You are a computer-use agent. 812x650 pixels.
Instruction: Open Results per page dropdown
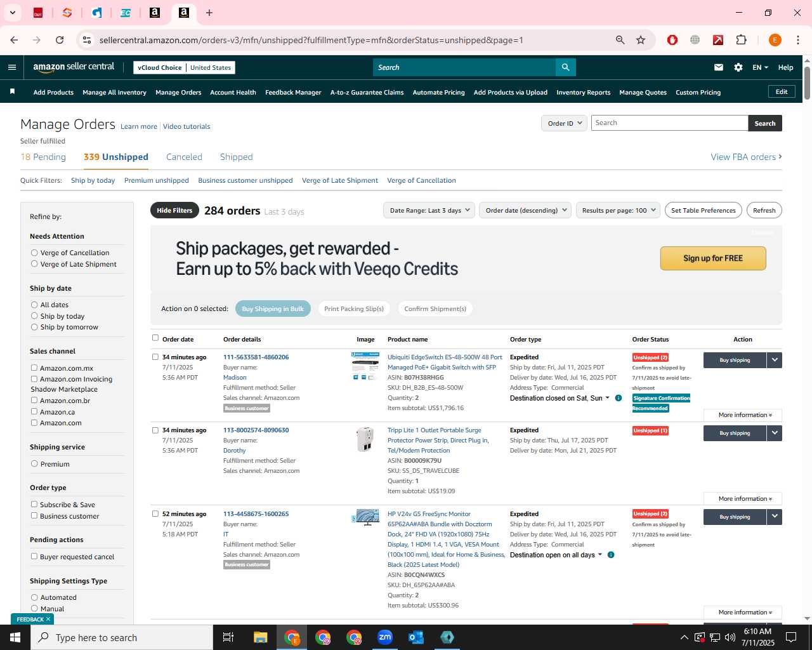[x=619, y=210]
